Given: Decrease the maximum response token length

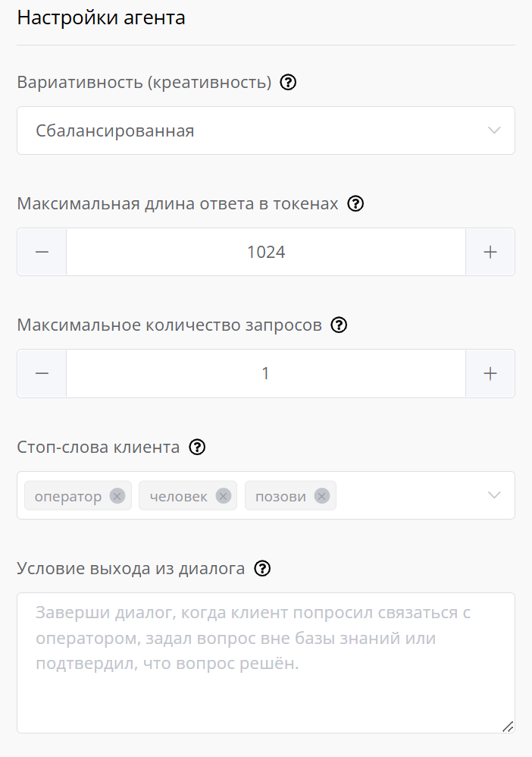Looking at the screenshot, I should (42, 252).
